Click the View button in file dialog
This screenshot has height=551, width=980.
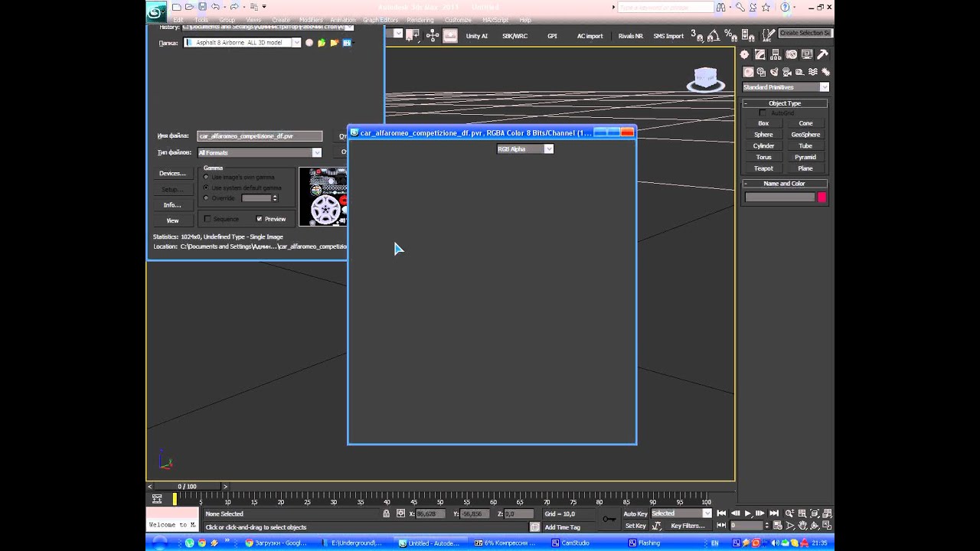coord(172,220)
